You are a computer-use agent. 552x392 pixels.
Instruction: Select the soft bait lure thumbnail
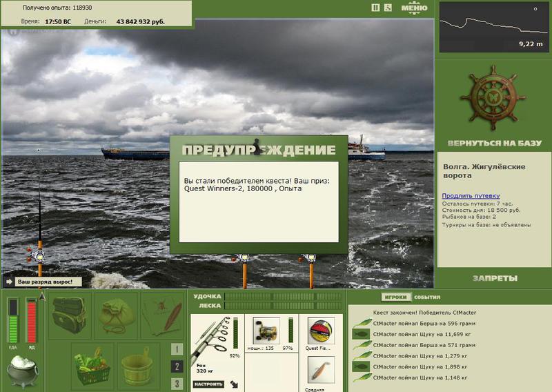click(x=321, y=370)
